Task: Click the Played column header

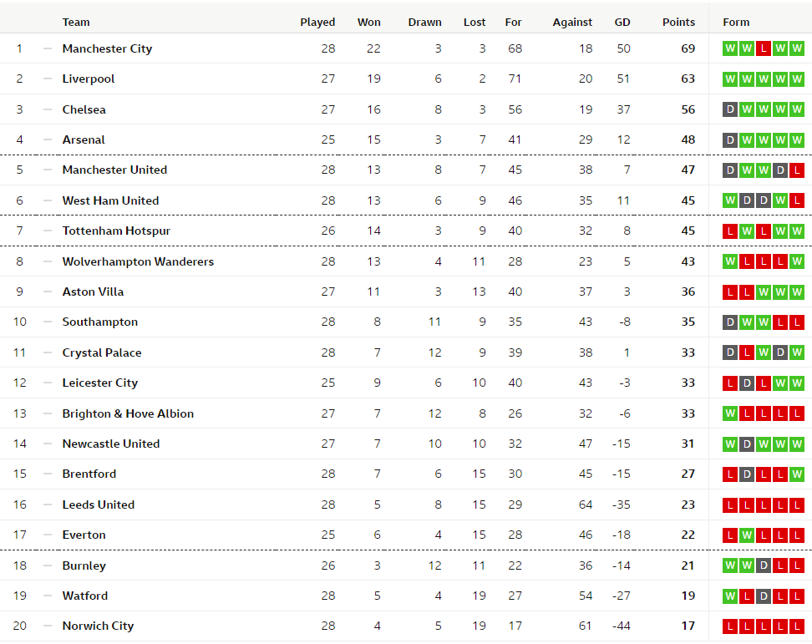Action: pyautogui.click(x=317, y=23)
